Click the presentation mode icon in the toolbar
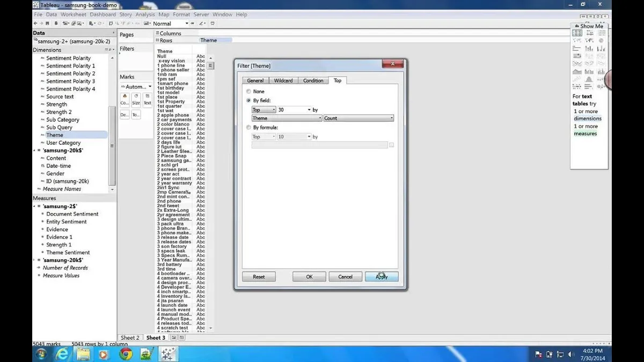644x362 pixels. (213, 24)
